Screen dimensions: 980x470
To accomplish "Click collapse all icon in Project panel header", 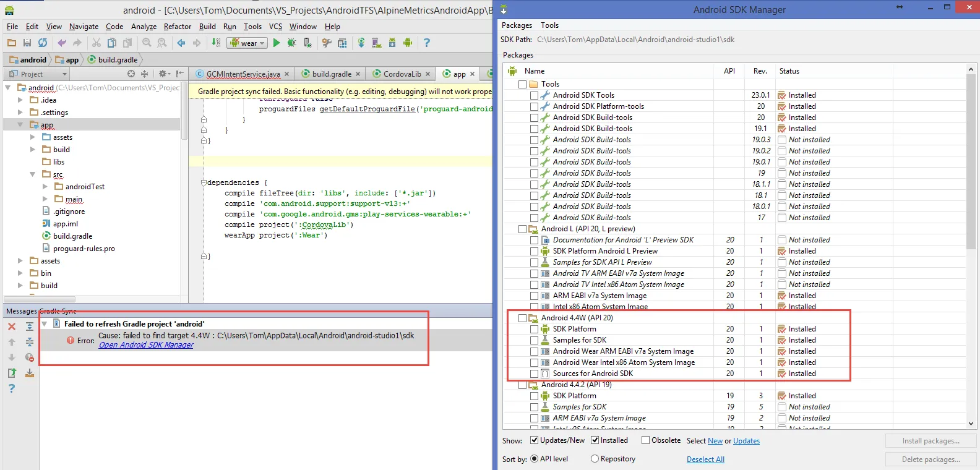I will (144, 74).
